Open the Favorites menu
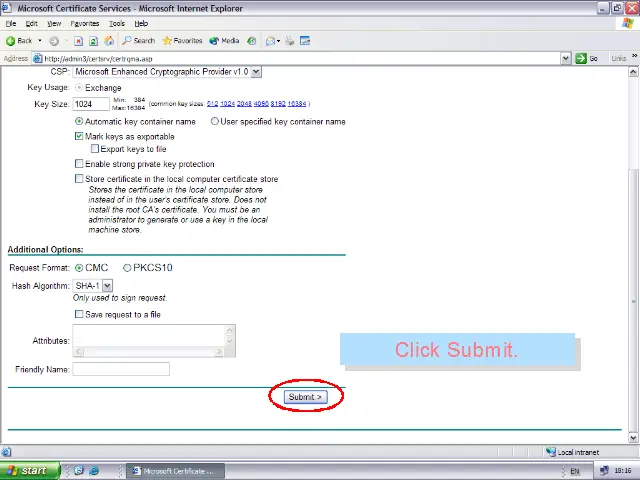Screen dimensions: 640x480 point(85,24)
